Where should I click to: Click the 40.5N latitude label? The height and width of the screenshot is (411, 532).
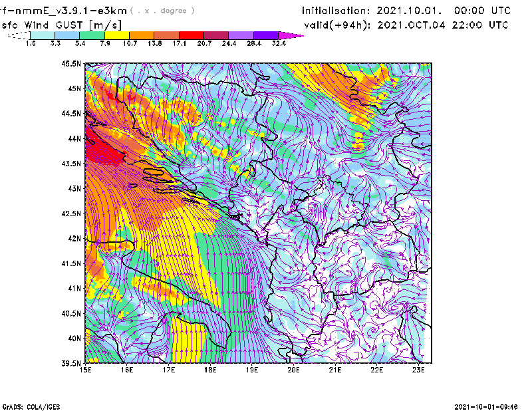point(71,314)
